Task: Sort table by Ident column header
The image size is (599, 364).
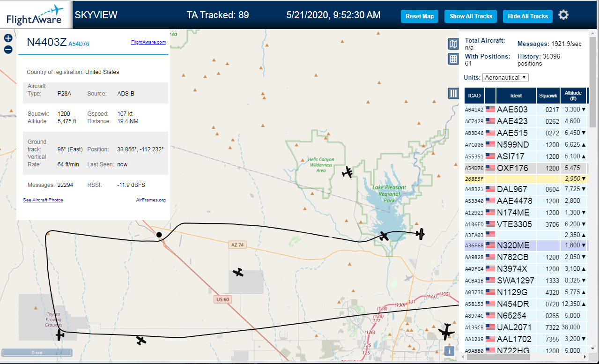Action: point(516,96)
